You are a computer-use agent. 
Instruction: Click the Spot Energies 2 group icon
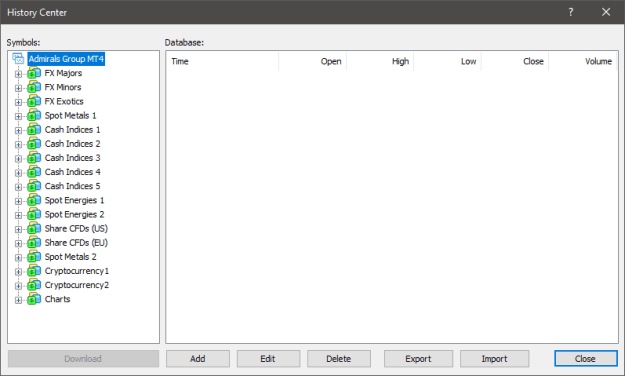click(34, 215)
